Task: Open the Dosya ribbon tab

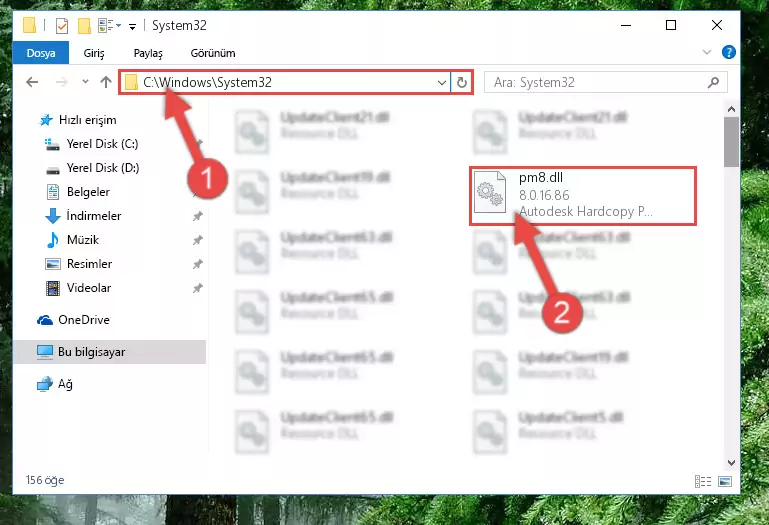Action: click(41, 53)
